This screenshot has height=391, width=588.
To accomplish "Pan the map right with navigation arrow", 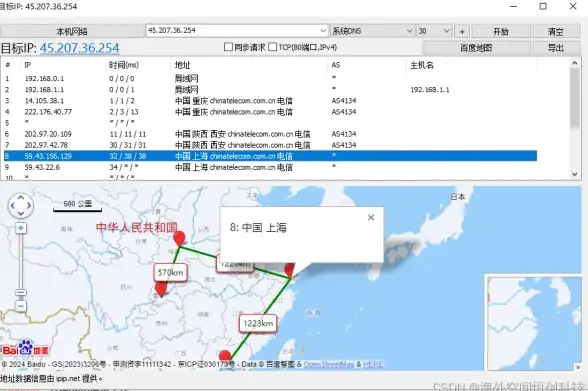I will point(29,205).
